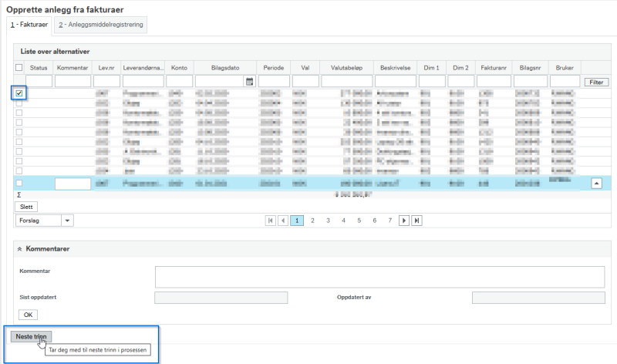Go to first page of results
The width and height of the screenshot is (617, 364).
coord(271,221)
